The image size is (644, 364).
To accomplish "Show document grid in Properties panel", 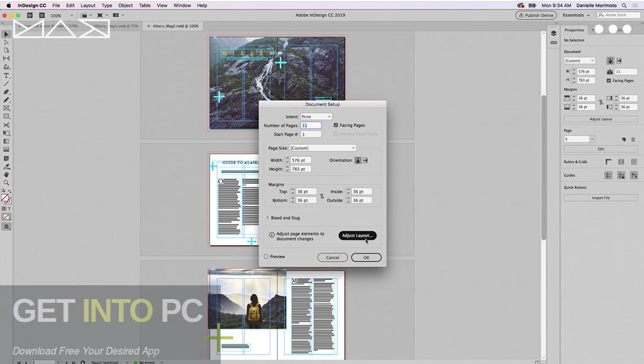I will 634,162.
